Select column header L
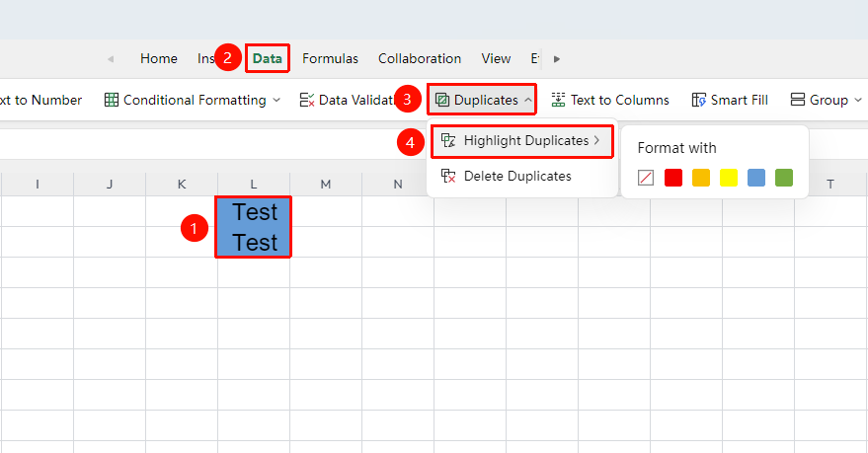The width and height of the screenshot is (868, 453). [254, 185]
